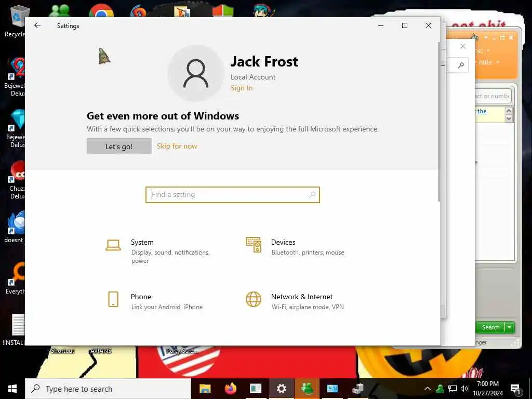Screen dimensions: 532x399
Task: Click the Sign In link
Action: point(241,88)
